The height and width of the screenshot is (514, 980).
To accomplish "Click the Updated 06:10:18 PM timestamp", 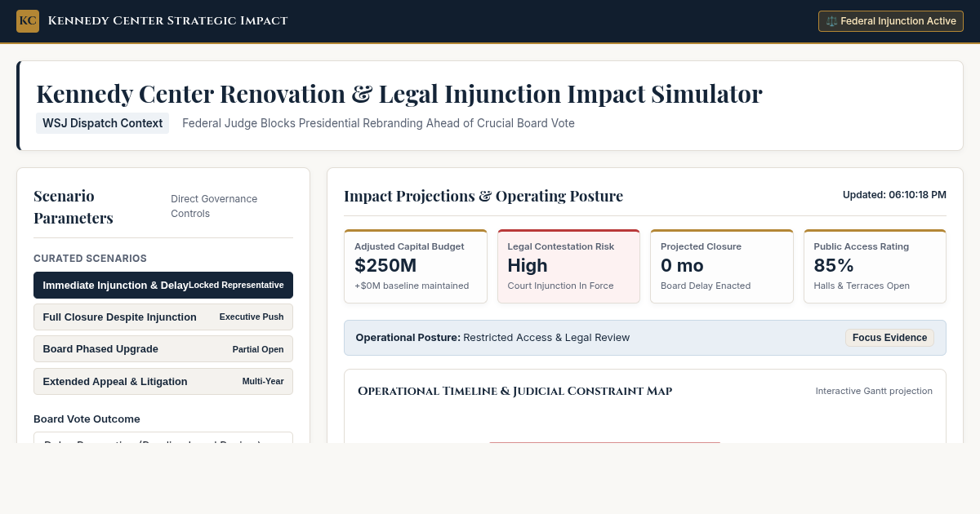I will click(x=894, y=195).
